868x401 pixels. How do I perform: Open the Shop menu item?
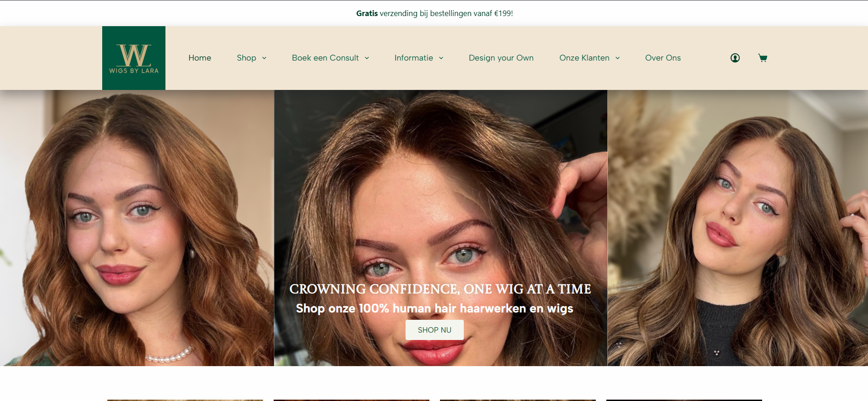coord(247,58)
